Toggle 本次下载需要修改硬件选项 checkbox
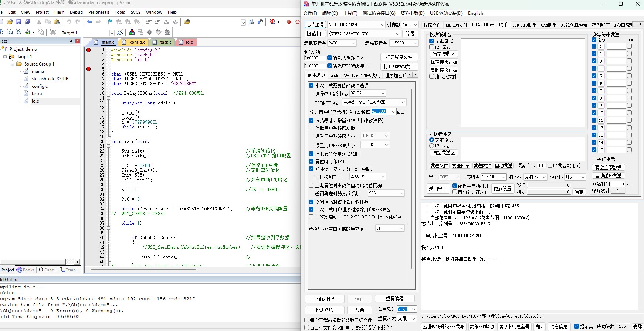644x331 pixels. [x=311, y=86]
